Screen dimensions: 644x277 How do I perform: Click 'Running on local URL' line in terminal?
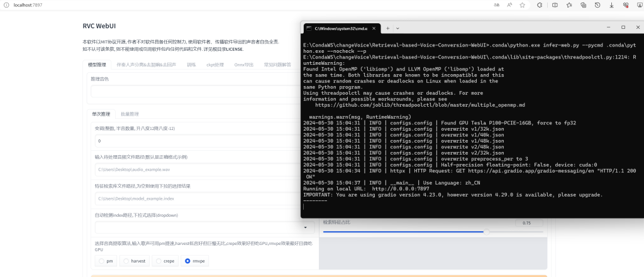[366, 189]
